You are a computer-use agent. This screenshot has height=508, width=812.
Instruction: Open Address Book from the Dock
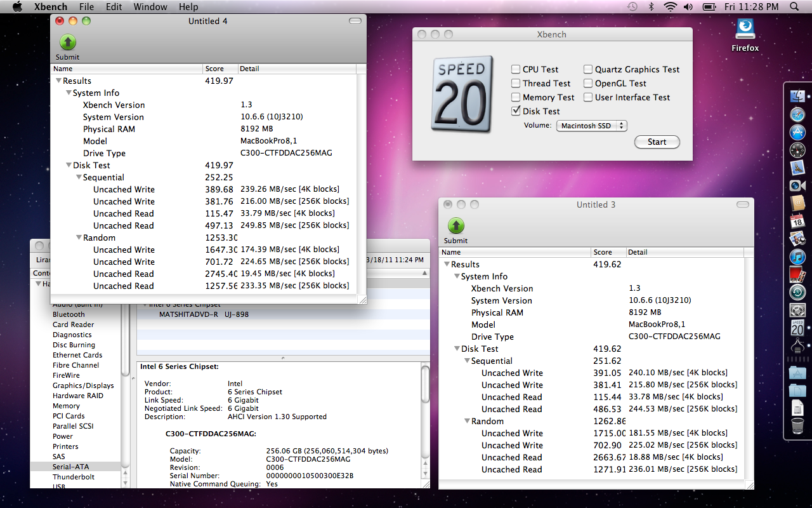(797, 203)
